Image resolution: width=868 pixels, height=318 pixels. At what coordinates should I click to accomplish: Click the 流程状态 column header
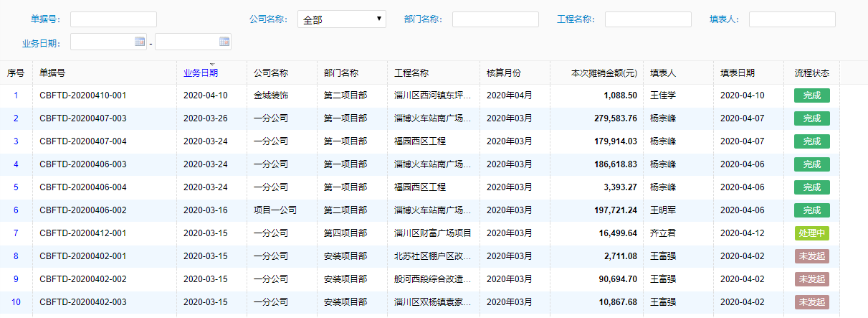812,73
